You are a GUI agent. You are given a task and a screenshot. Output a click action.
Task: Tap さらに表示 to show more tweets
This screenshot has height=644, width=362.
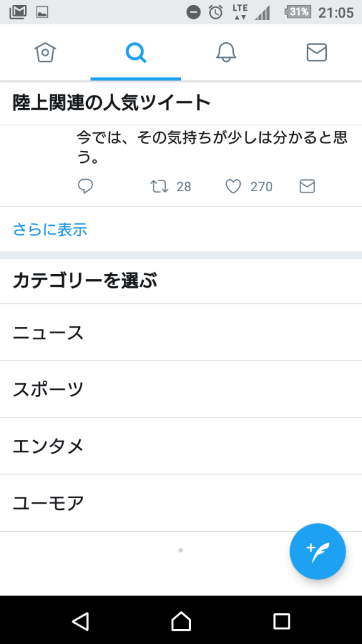pyautogui.click(x=49, y=230)
